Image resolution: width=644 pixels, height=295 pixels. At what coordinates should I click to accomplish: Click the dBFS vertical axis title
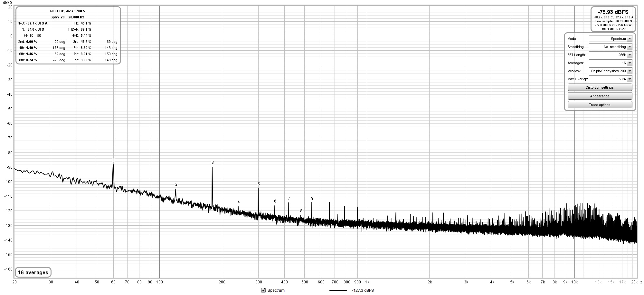(x=7, y=2)
